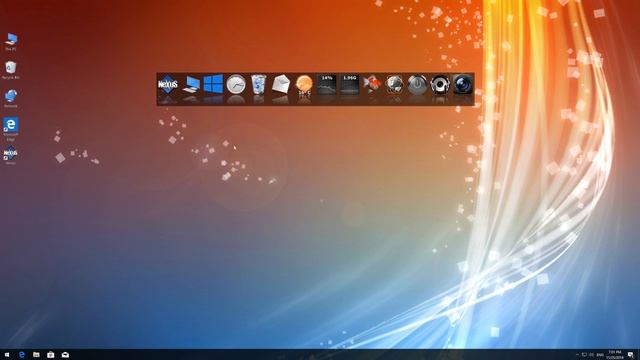Open the computer icon in the Nexus dock

191,85
